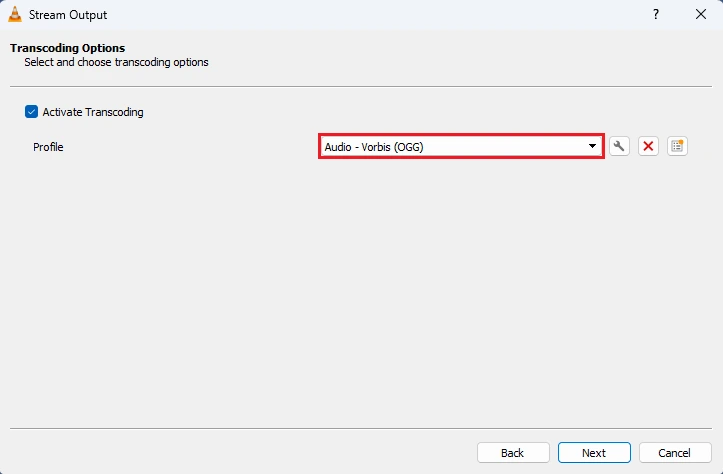Click the Transcoding Options heading

coord(68,48)
